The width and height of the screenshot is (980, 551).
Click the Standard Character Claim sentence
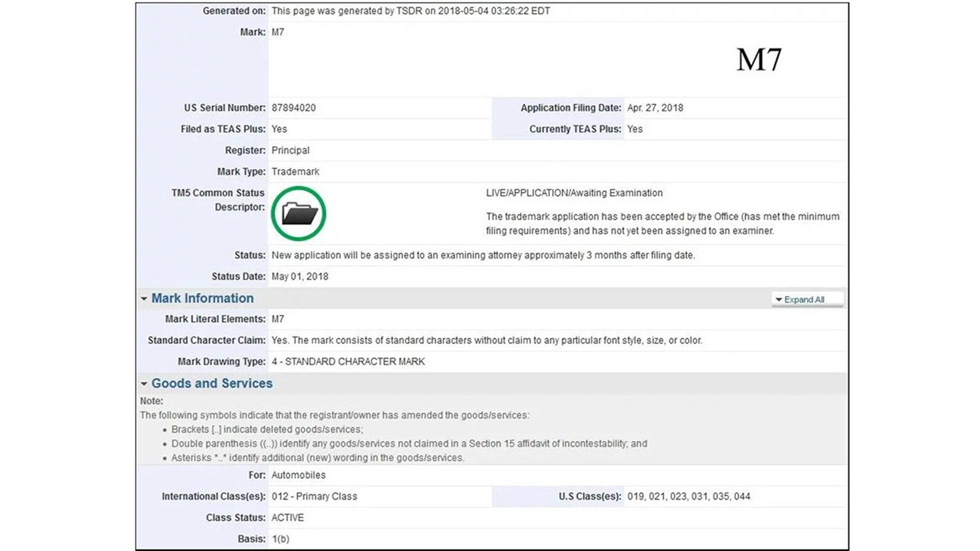[486, 340]
